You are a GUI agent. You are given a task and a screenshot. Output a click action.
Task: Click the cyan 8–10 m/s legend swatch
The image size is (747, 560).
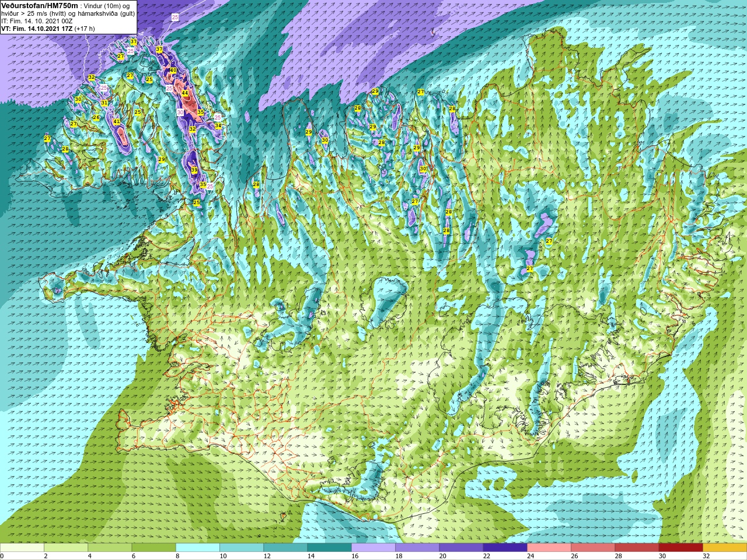pos(198,548)
